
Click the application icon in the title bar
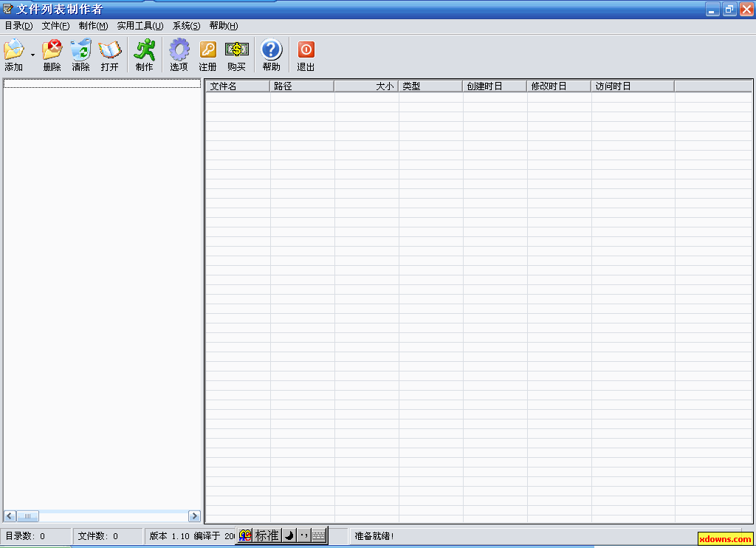pyautogui.click(x=8, y=9)
